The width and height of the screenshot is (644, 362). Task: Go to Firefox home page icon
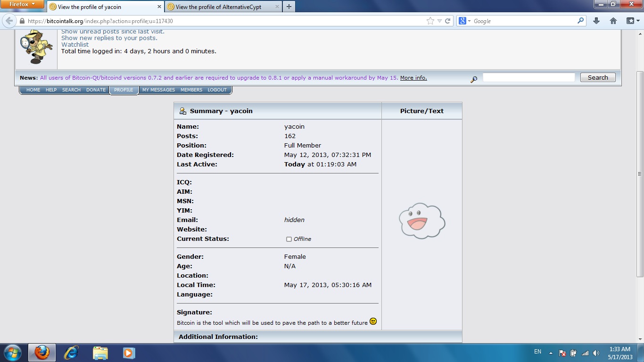click(613, 21)
